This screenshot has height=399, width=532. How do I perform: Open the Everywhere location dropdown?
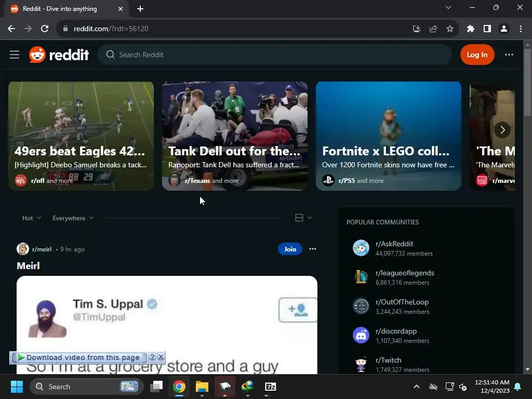click(x=73, y=218)
